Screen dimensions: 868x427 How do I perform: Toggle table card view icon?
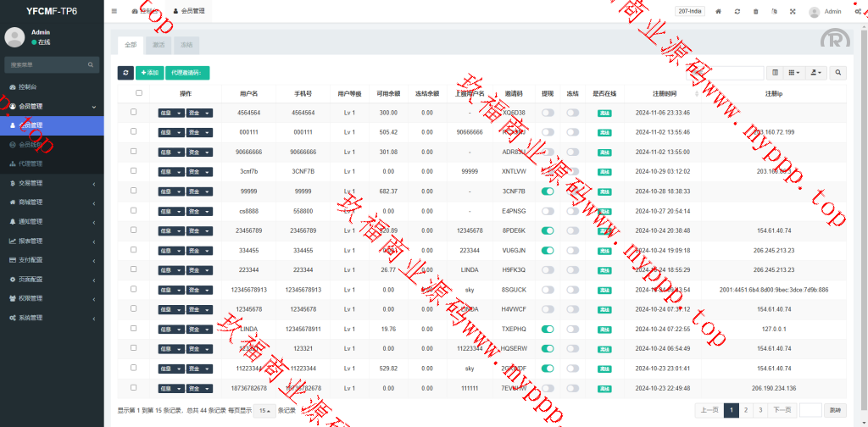(776, 73)
